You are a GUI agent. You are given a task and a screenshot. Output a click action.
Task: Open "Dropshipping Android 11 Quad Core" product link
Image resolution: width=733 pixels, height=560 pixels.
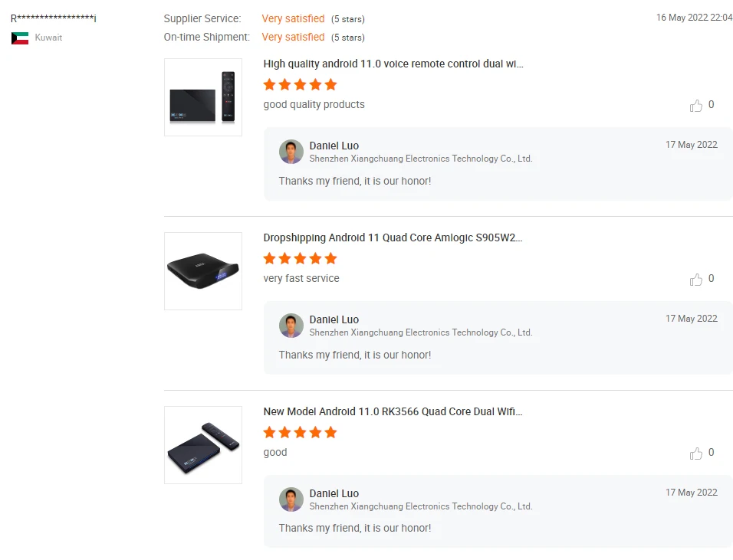(393, 238)
